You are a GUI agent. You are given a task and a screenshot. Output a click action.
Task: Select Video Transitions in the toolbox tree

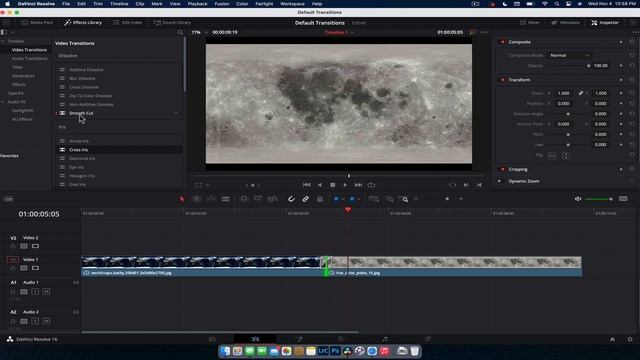click(x=29, y=50)
